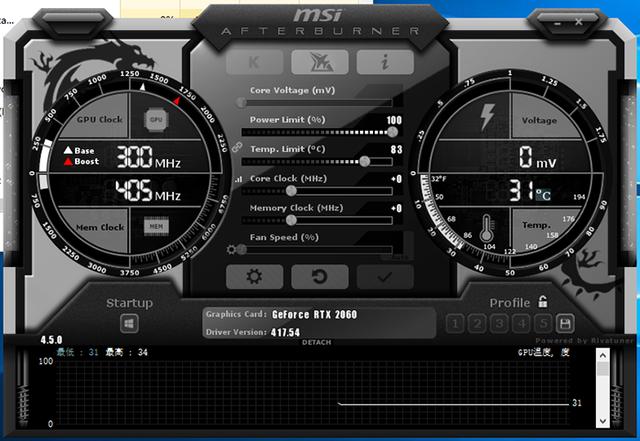640x441 pixels.
Task: Click the Fan Speed slider handle
Action: point(242,249)
